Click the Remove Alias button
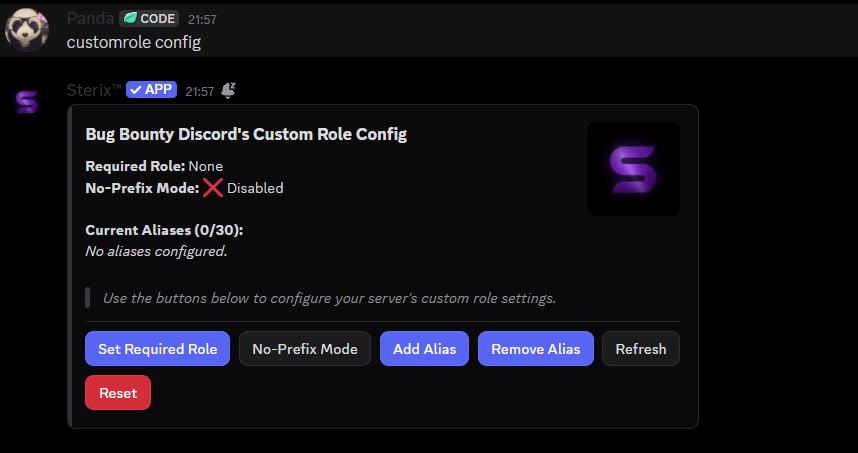 pos(536,349)
